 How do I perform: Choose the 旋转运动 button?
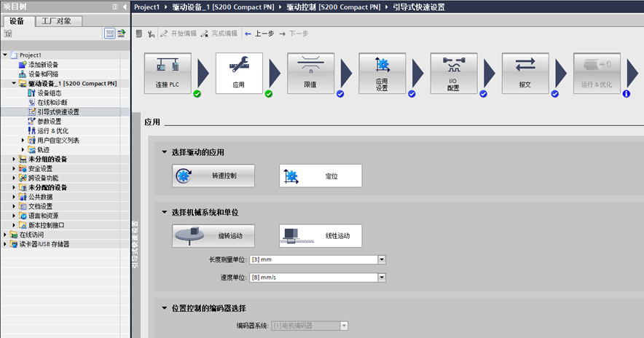coord(213,235)
